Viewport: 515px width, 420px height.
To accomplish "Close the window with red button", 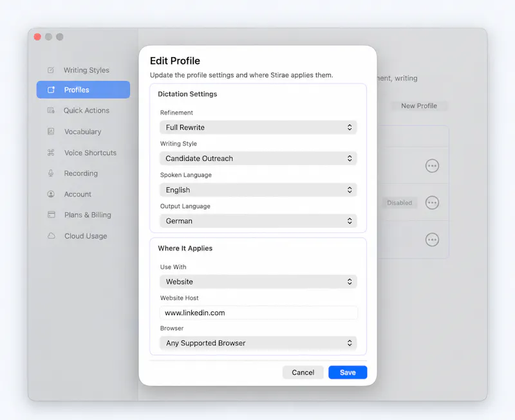I will 37,37.
